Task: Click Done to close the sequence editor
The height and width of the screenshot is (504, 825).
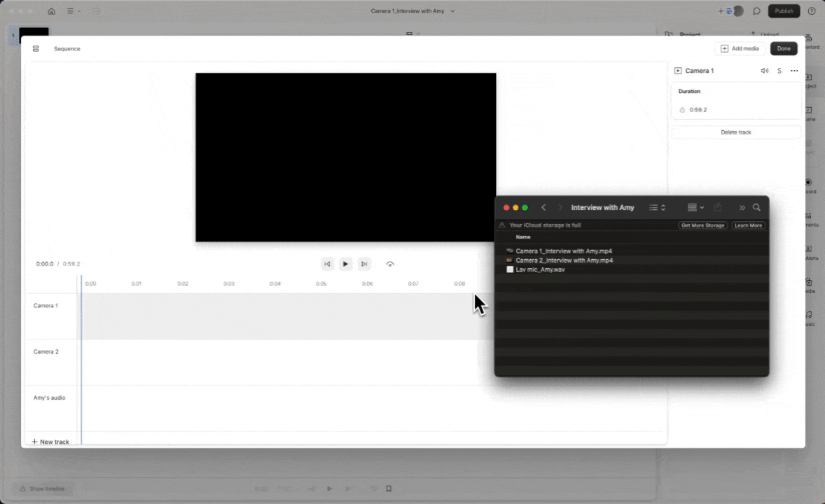Action: point(784,49)
